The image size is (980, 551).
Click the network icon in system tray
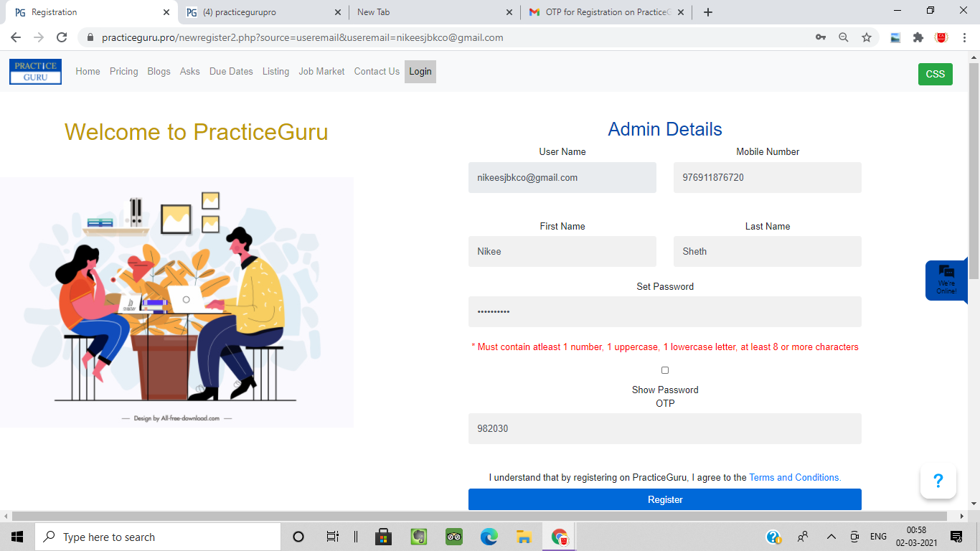pos(854,537)
